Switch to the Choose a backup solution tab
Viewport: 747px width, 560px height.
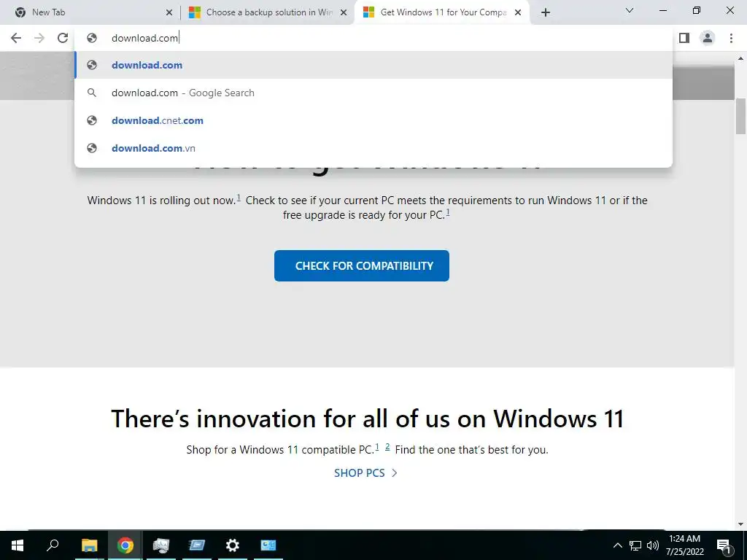click(269, 12)
